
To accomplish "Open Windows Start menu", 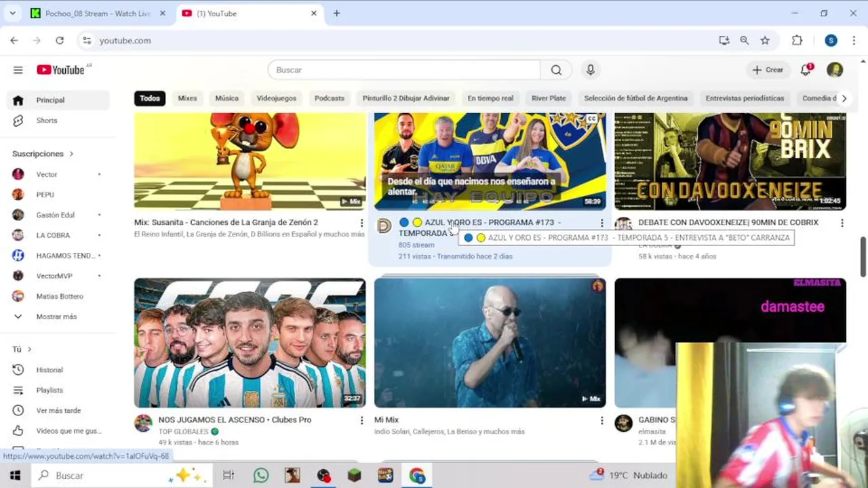I will pyautogui.click(x=15, y=475).
